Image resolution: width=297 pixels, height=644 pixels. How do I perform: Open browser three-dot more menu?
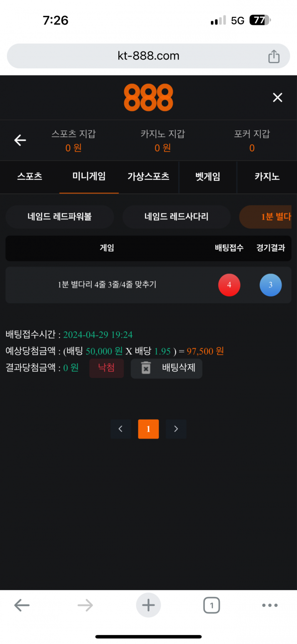click(x=270, y=605)
